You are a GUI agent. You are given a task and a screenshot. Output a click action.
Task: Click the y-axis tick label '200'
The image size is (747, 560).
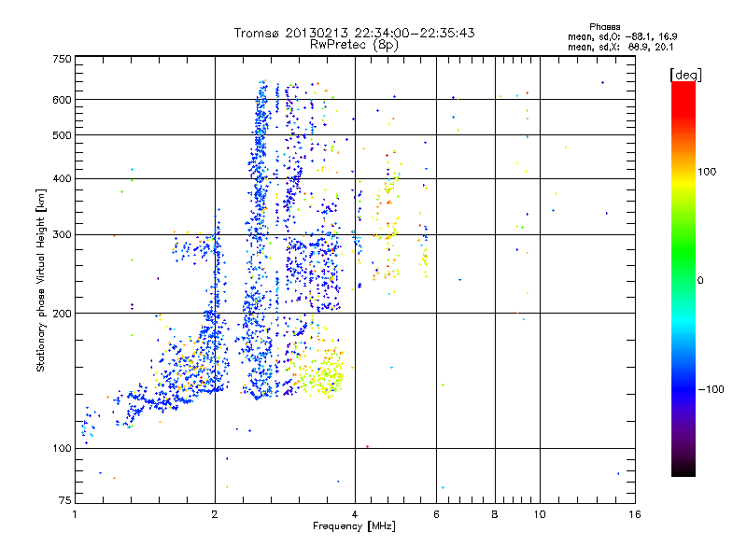pyautogui.click(x=63, y=314)
